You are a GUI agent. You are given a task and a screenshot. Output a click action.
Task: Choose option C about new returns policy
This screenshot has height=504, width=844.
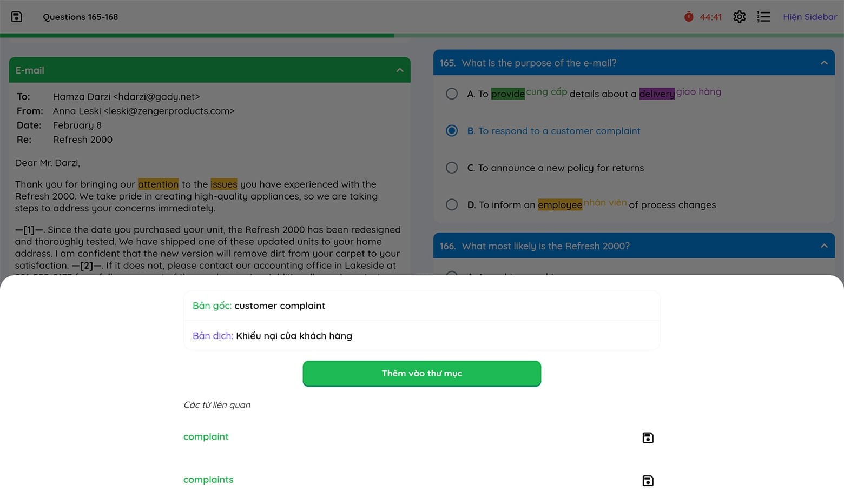pyautogui.click(x=452, y=168)
